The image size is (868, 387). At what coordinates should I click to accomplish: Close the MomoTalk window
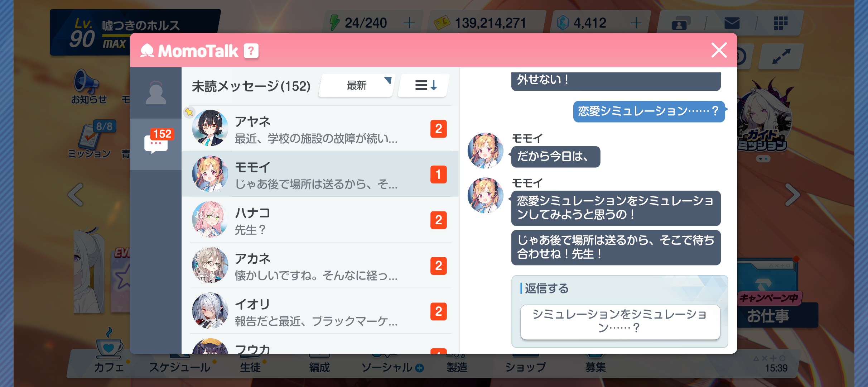[x=719, y=50]
